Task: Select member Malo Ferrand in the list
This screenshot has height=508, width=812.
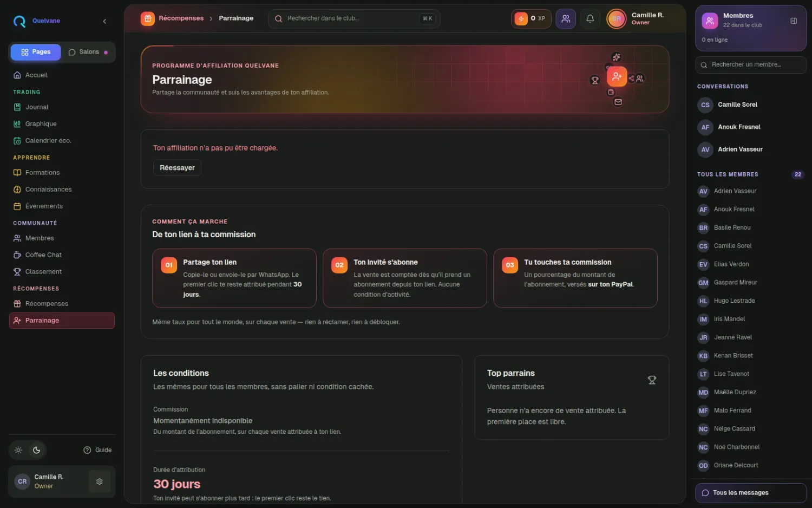Action: tap(751, 411)
